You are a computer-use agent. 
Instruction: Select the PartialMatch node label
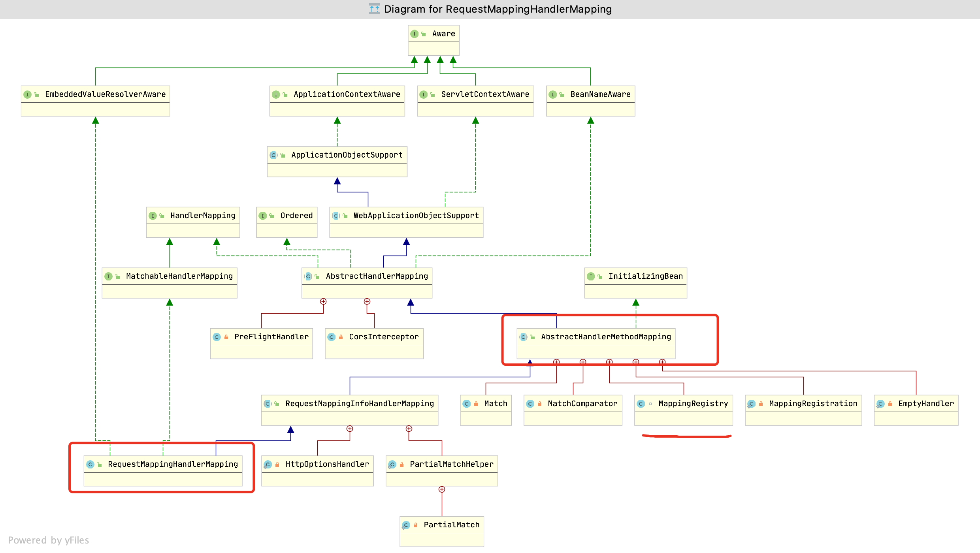pos(452,525)
